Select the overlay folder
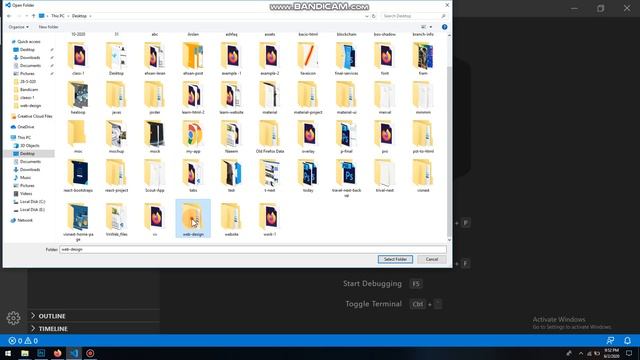Screen dimensions: 640x360 308,137
